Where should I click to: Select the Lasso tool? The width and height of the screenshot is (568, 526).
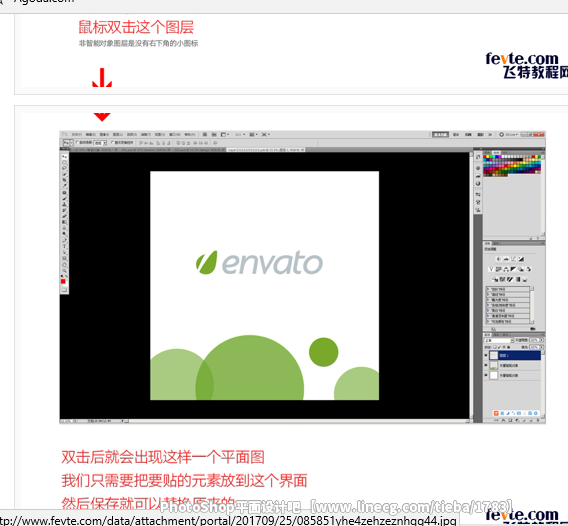pyautogui.click(x=64, y=168)
